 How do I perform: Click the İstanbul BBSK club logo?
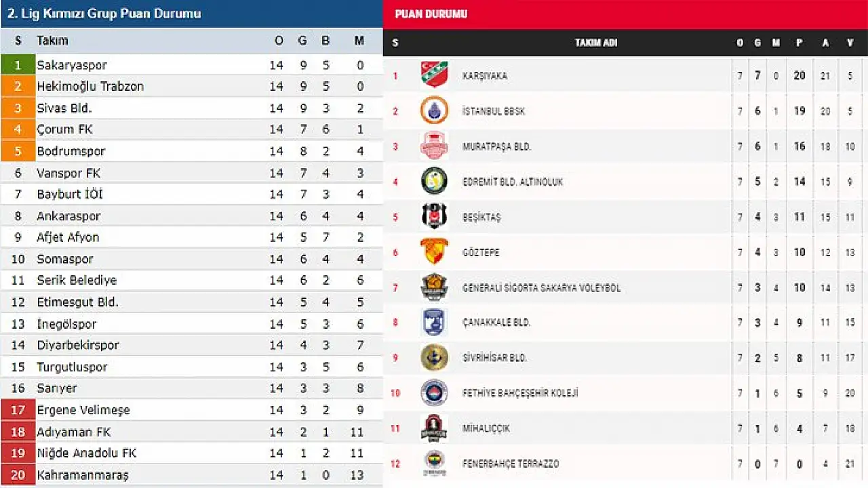point(434,110)
